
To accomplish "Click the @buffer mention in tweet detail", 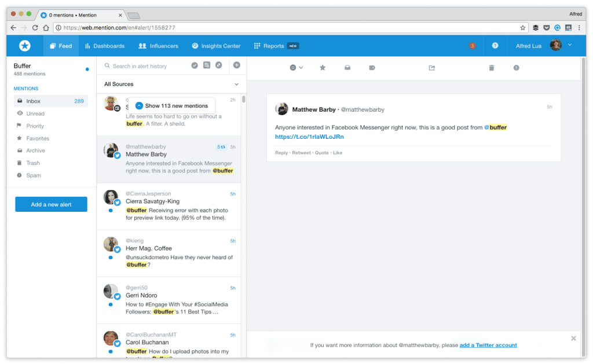I will [x=496, y=127].
